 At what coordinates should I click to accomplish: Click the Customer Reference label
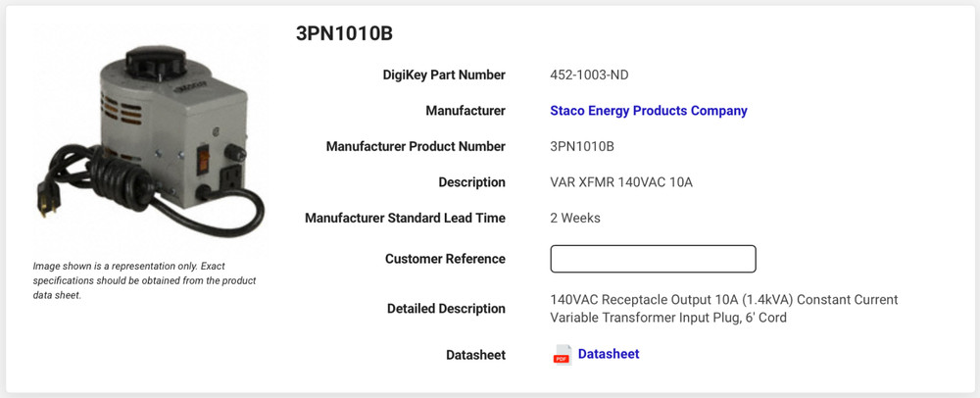point(445,259)
